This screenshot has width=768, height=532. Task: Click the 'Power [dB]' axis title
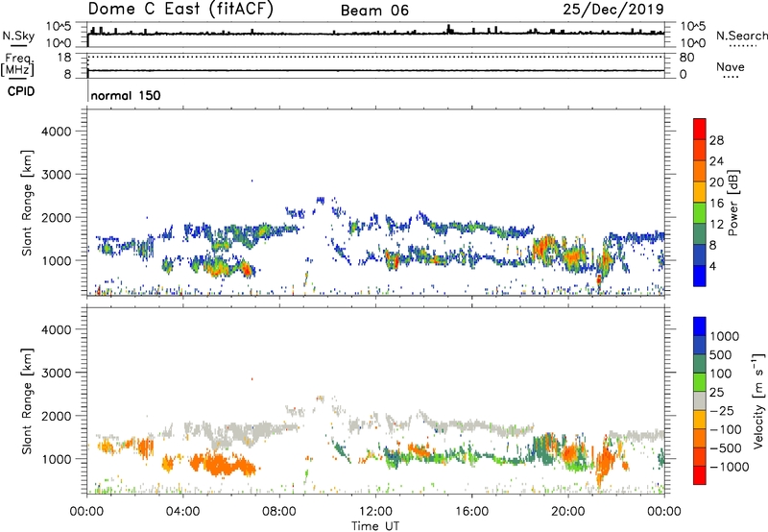coord(732,203)
